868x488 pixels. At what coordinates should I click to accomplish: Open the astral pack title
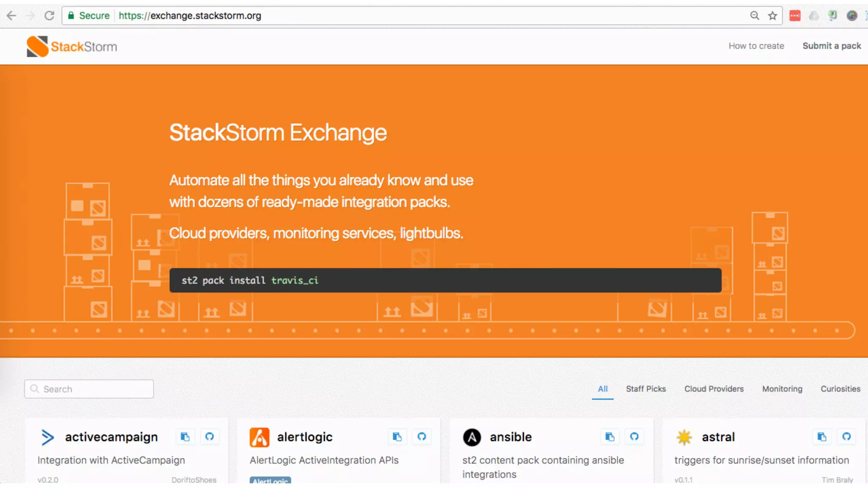(718, 437)
